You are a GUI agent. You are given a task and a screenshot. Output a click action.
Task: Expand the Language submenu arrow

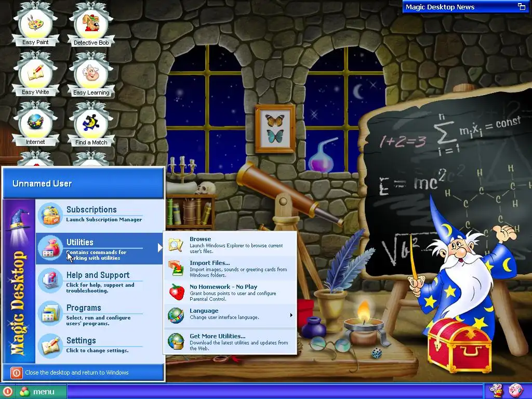(x=291, y=315)
